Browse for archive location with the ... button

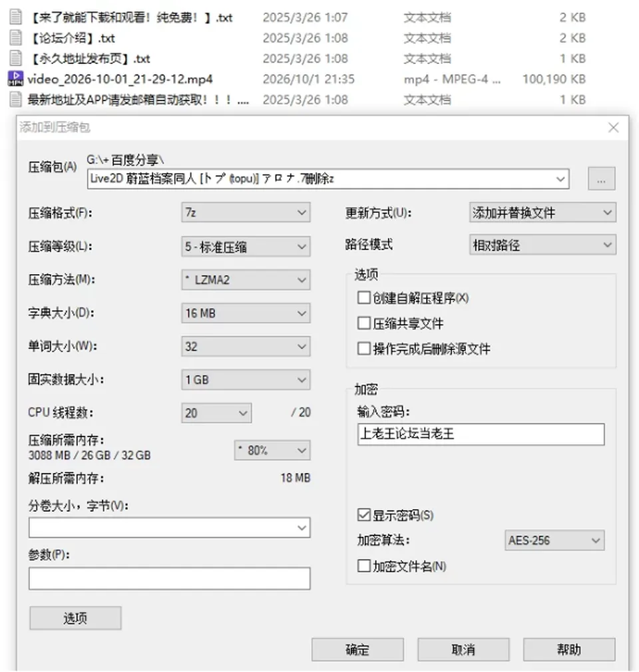click(x=601, y=179)
